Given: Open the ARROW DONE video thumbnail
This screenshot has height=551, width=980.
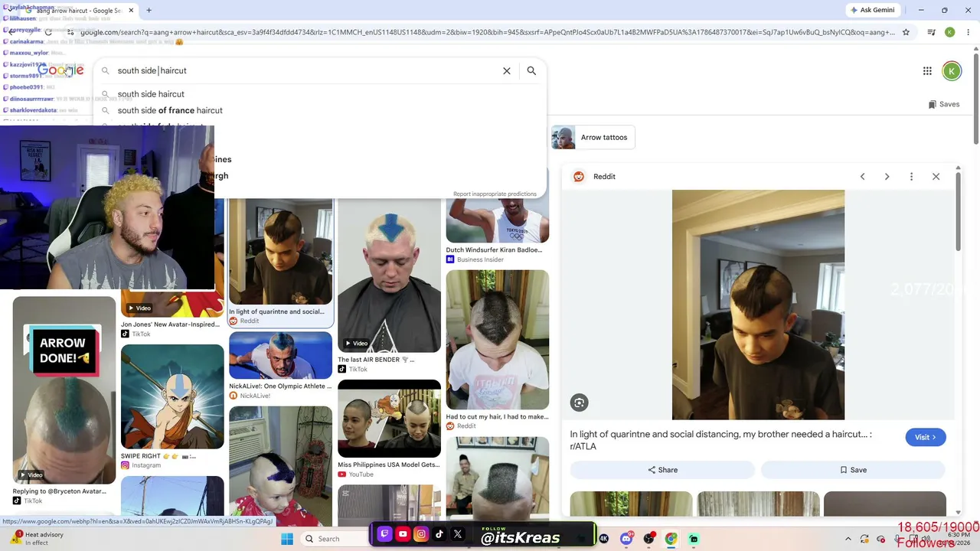Looking at the screenshot, I should (x=64, y=390).
